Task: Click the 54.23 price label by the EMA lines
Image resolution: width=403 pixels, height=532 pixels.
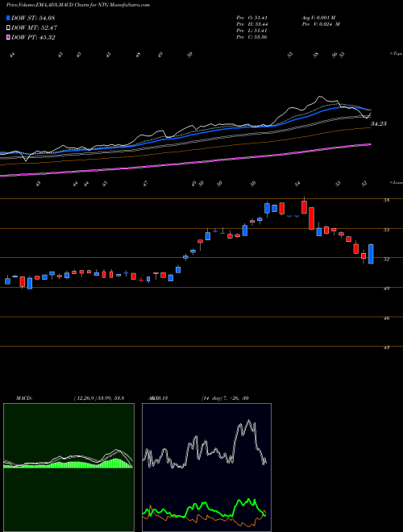Action: [379, 124]
